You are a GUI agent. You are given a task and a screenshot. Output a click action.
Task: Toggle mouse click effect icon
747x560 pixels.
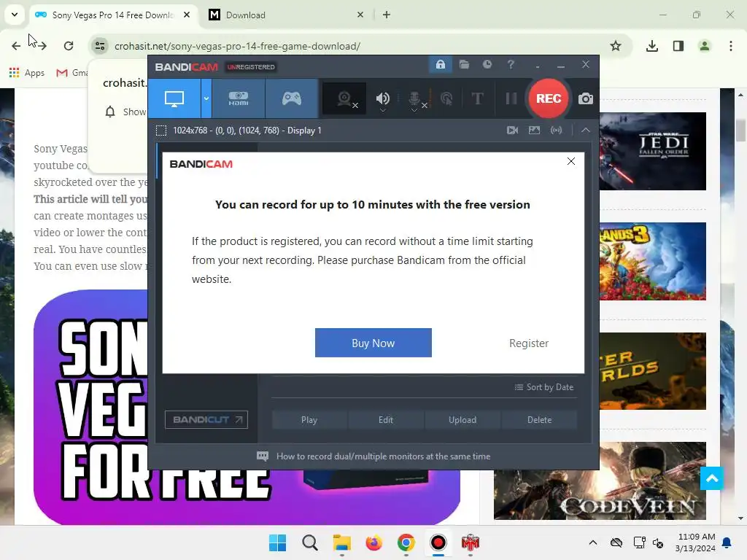point(446,98)
